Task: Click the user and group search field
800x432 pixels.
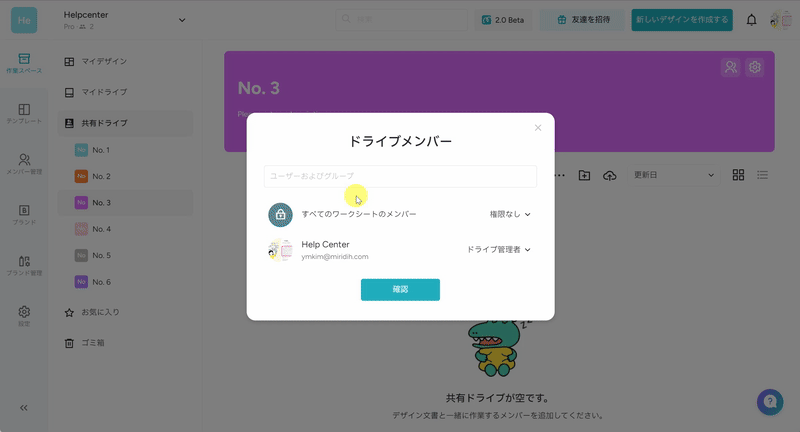Action: point(400,176)
